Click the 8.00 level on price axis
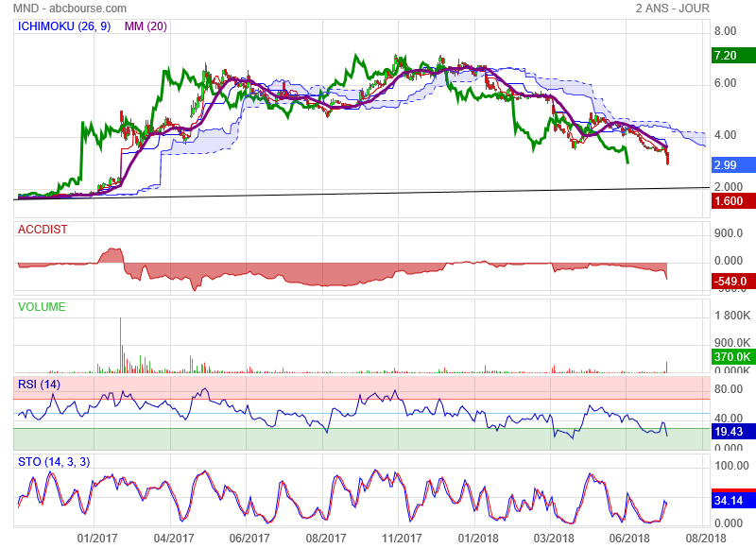This screenshot has height=548, width=756. coord(725,30)
